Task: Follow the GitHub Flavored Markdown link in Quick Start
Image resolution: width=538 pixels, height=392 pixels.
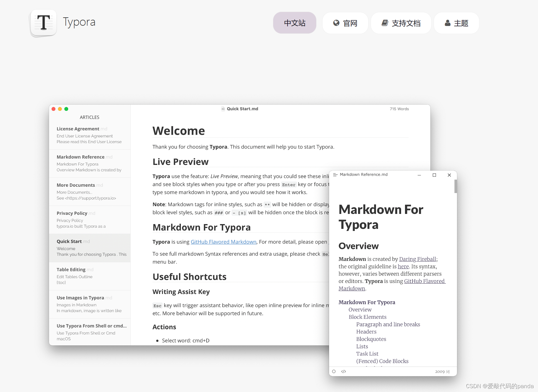Action: 224,242
